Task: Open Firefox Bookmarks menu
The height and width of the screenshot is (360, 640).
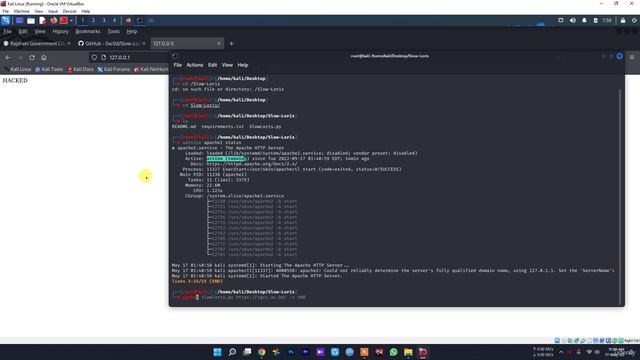Action: (88, 31)
